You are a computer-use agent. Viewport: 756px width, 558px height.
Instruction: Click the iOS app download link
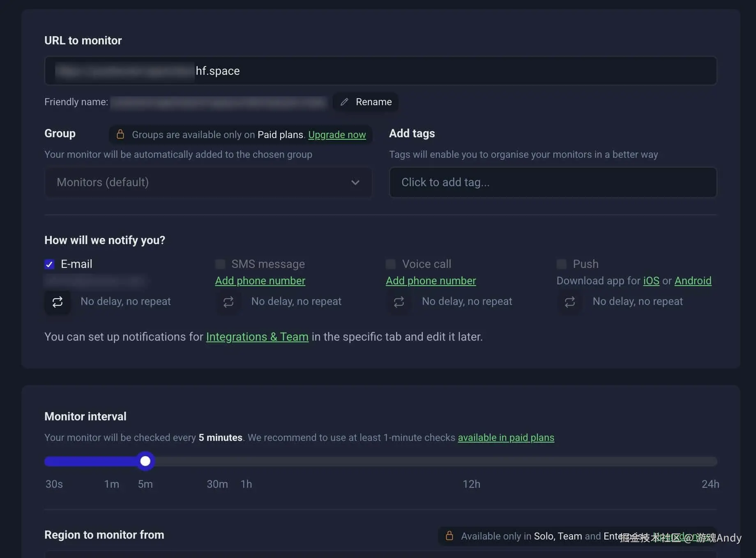point(651,281)
